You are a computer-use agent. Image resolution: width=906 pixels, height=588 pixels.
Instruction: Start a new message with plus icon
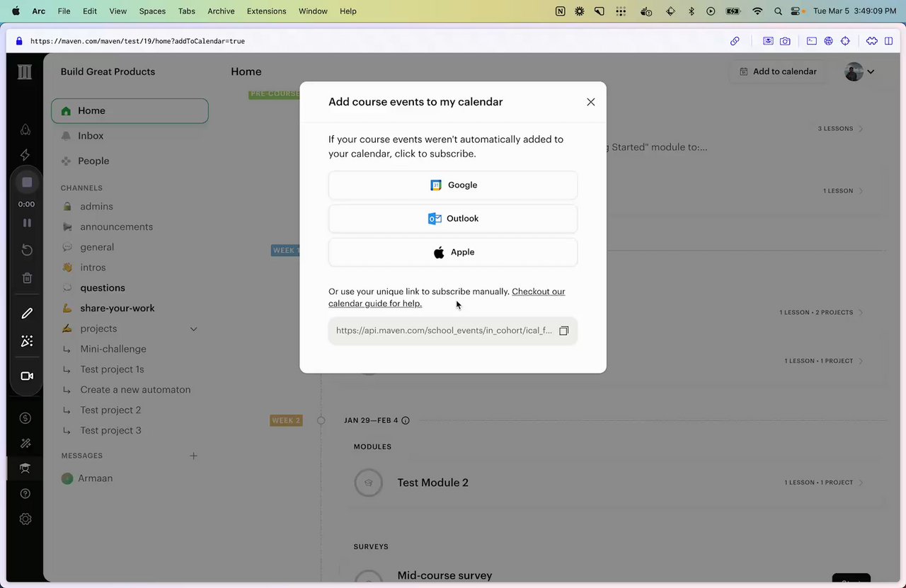pyautogui.click(x=194, y=456)
